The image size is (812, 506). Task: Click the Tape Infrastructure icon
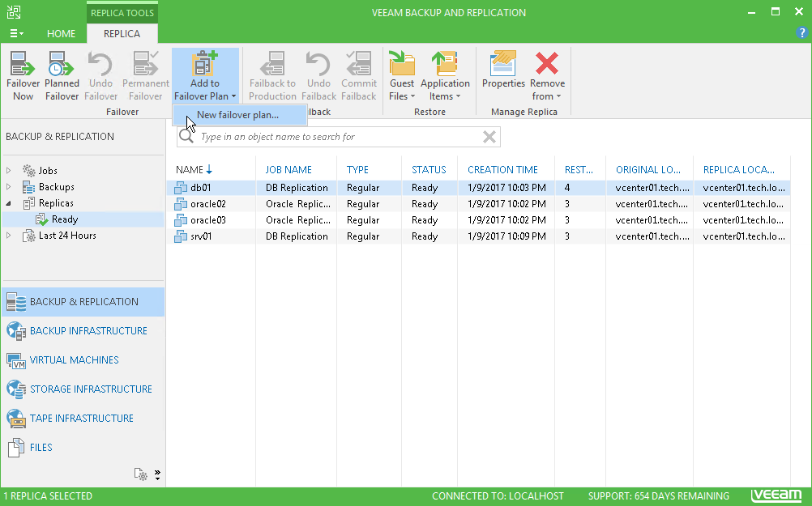click(x=16, y=418)
